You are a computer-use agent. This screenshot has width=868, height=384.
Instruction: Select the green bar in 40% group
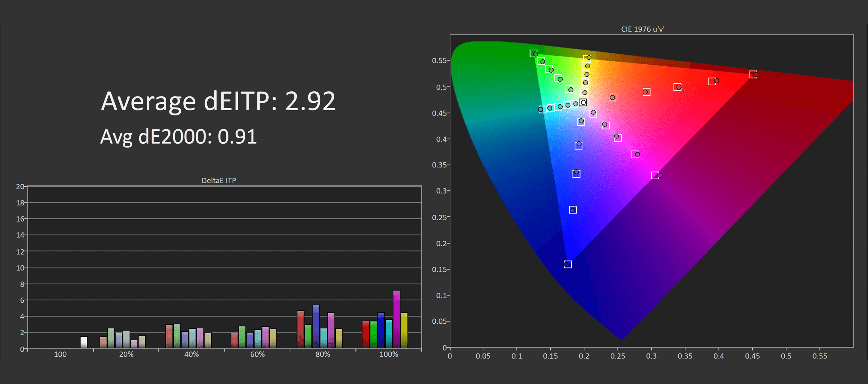[177, 336]
